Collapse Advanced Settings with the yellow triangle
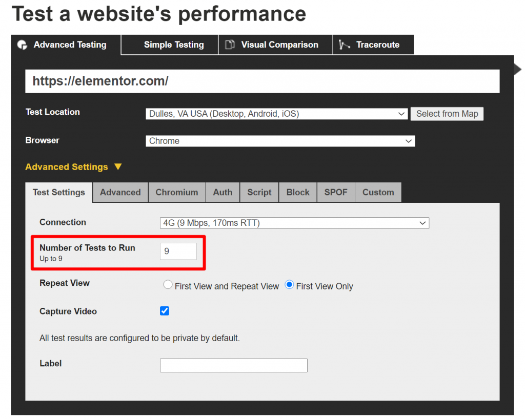Image resolution: width=525 pixels, height=420 pixels. coord(118,167)
